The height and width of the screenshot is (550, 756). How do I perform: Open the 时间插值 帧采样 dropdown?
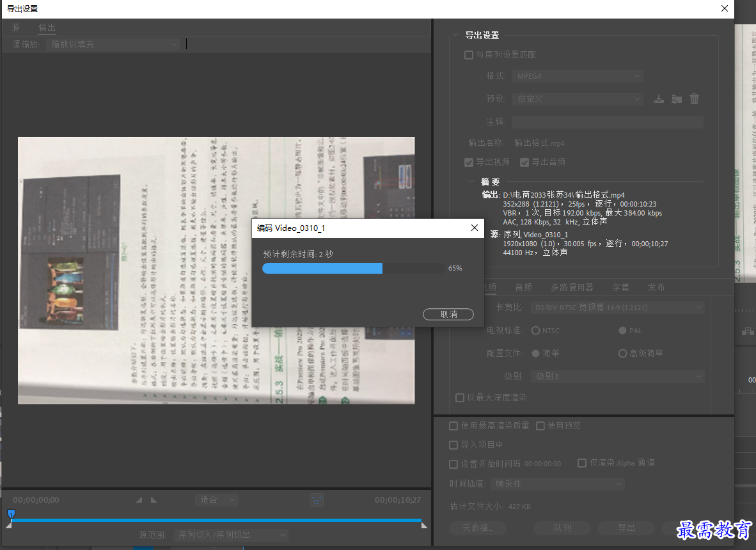click(x=557, y=483)
